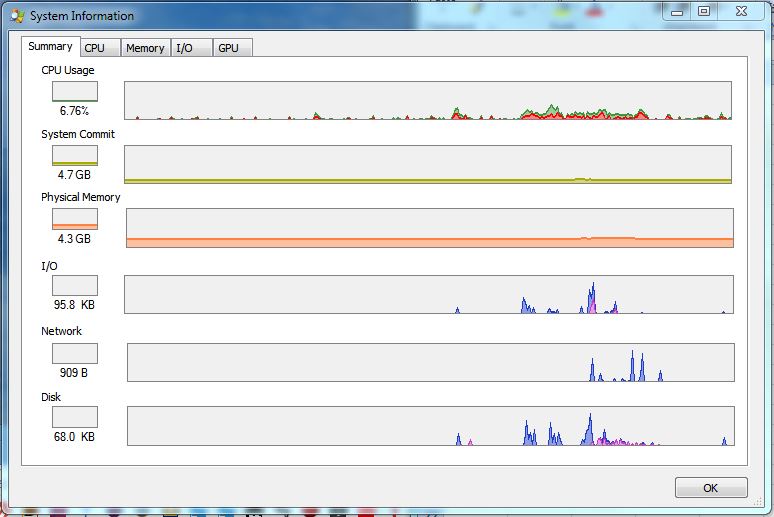Click the System Commit mini gauge
Viewport: 774px width, 517px height.
coord(75,156)
